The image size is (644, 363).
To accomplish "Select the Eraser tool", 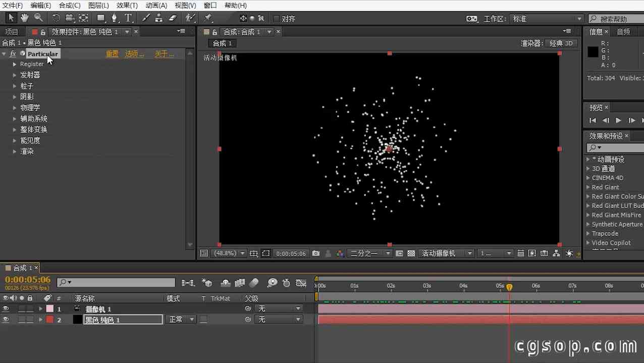I will [x=173, y=18].
